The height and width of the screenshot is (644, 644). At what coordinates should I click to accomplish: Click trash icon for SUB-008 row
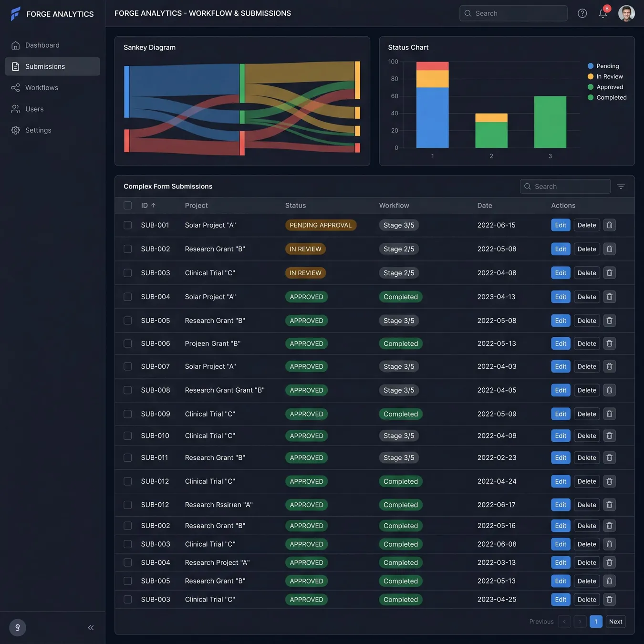pyautogui.click(x=609, y=390)
